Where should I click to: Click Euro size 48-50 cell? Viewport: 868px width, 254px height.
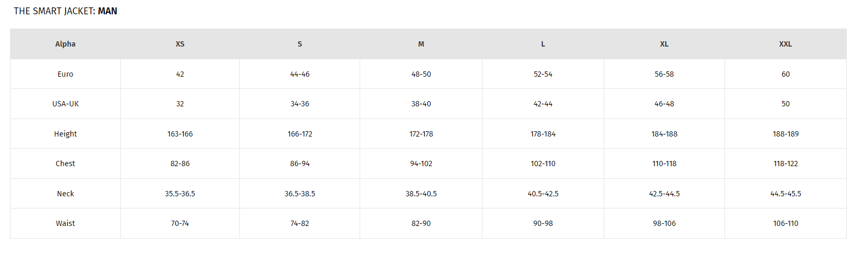[x=421, y=74]
